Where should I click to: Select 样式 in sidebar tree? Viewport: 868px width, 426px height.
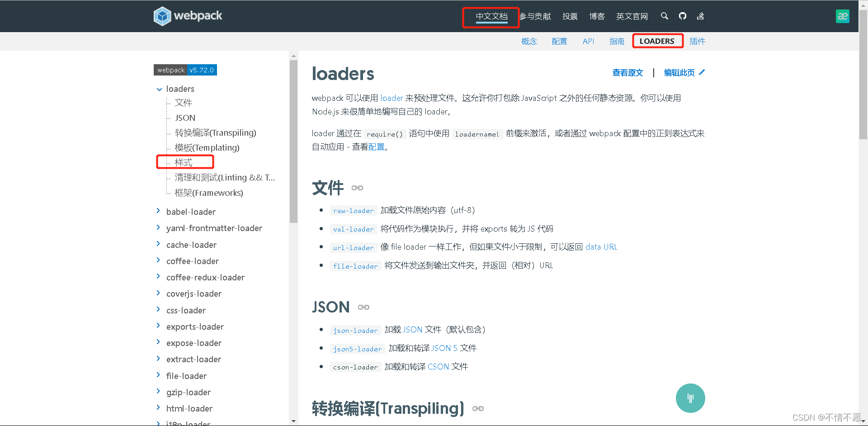click(x=184, y=162)
